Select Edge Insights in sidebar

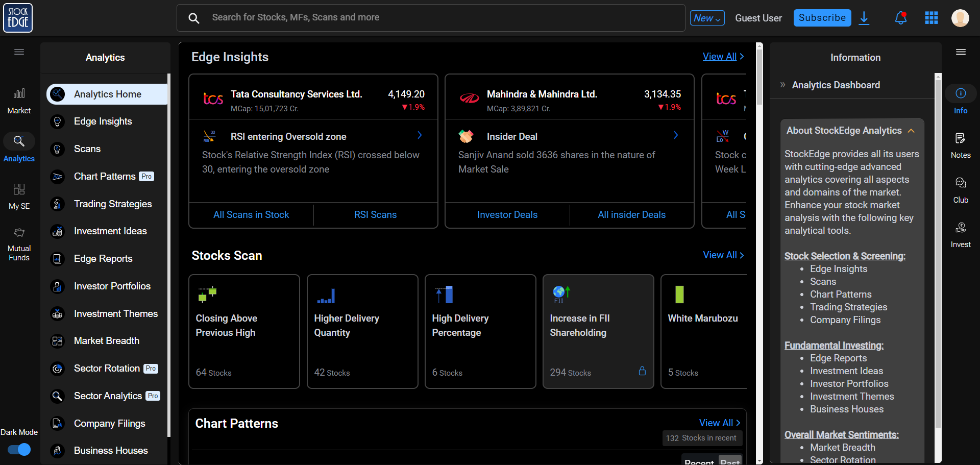(107, 121)
